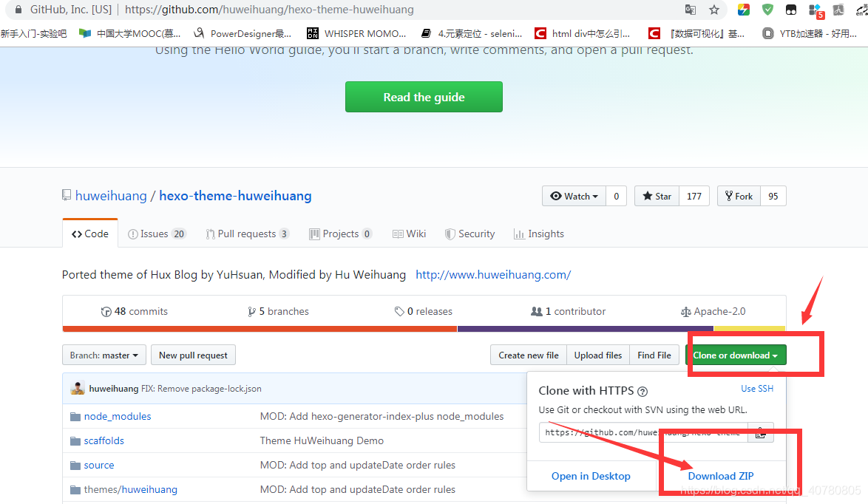The height and width of the screenshot is (504, 868).
Task: Open the html div bookmark
Action: (583, 34)
